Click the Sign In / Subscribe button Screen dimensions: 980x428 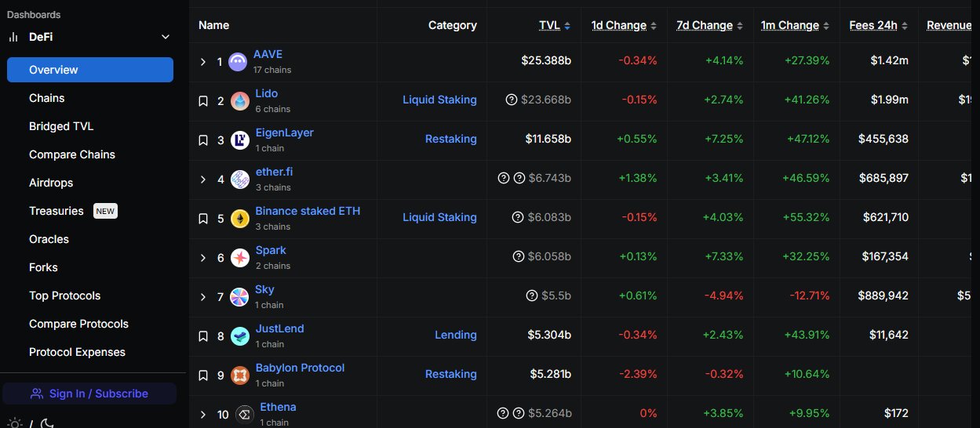pos(89,394)
